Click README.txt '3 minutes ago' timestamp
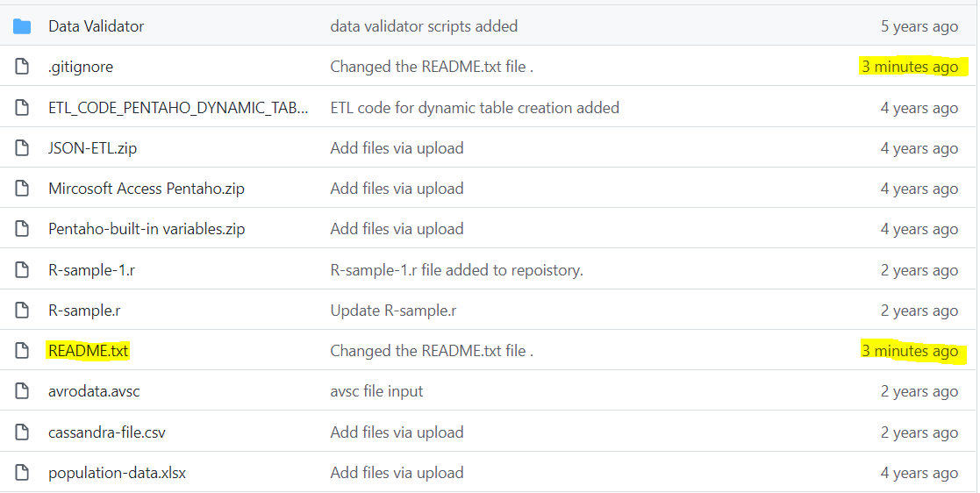980x493 pixels. 910,351
